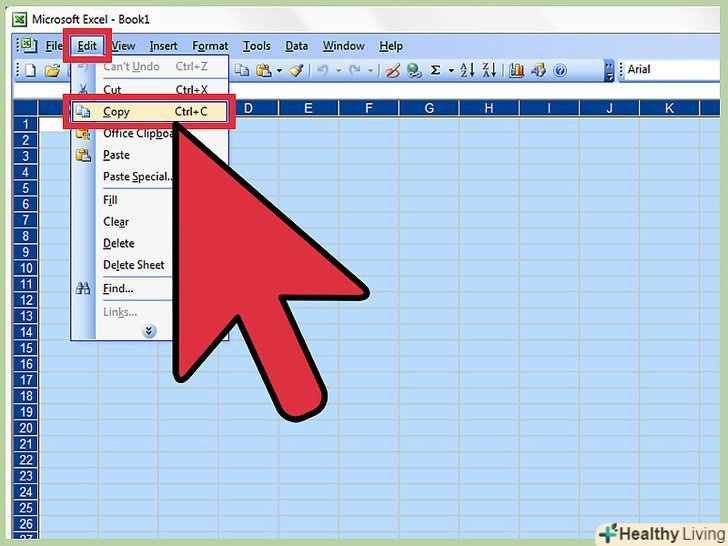Viewport: 728px width, 546px height.
Task: Click the Ink annotations pen icon
Action: (x=393, y=71)
